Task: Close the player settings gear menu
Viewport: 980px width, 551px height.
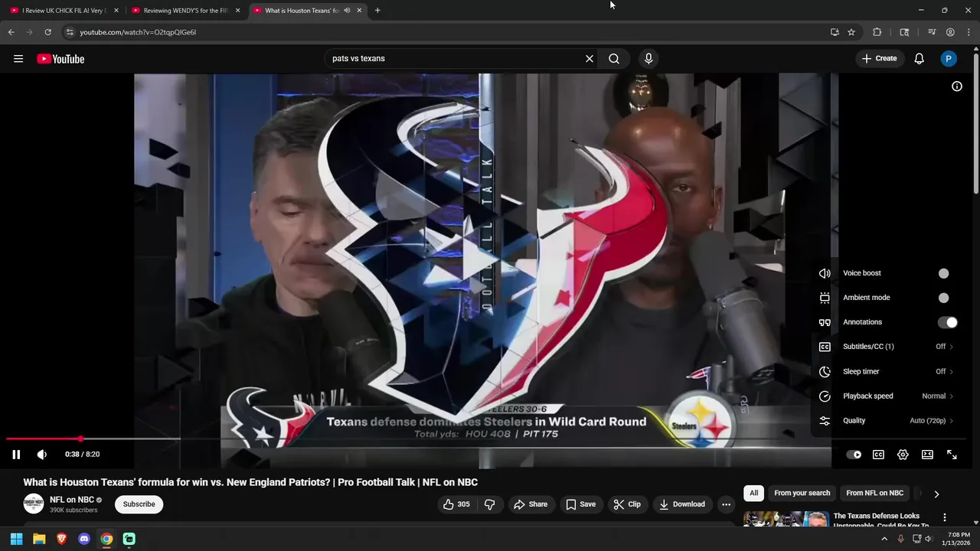Action: click(903, 455)
